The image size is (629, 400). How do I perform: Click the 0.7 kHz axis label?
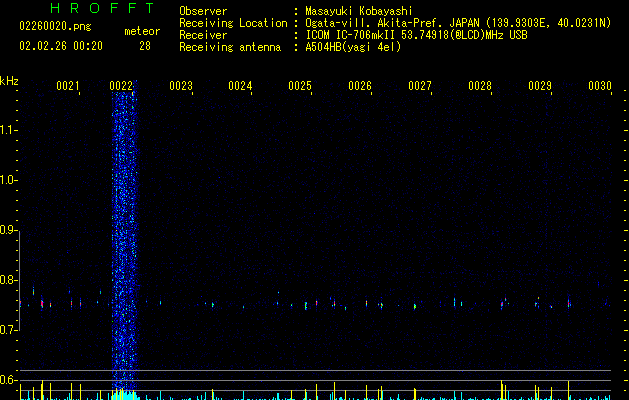(7, 330)
